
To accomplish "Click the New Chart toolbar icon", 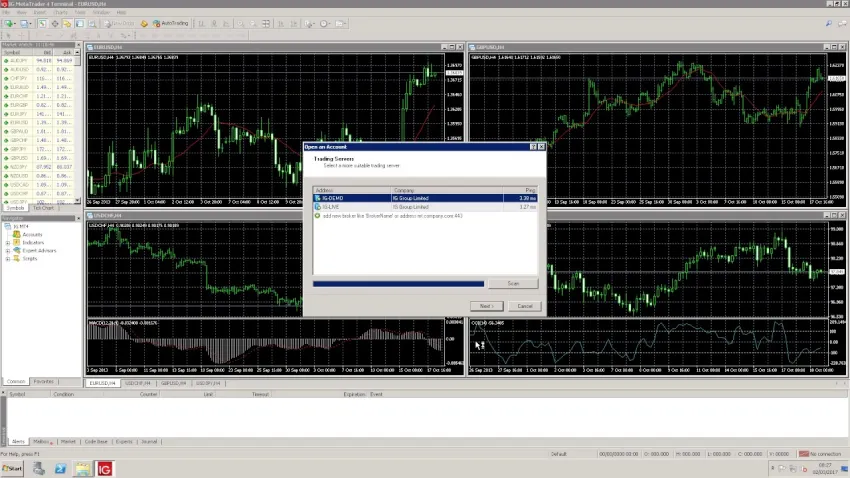I will [x=9, y=23].
